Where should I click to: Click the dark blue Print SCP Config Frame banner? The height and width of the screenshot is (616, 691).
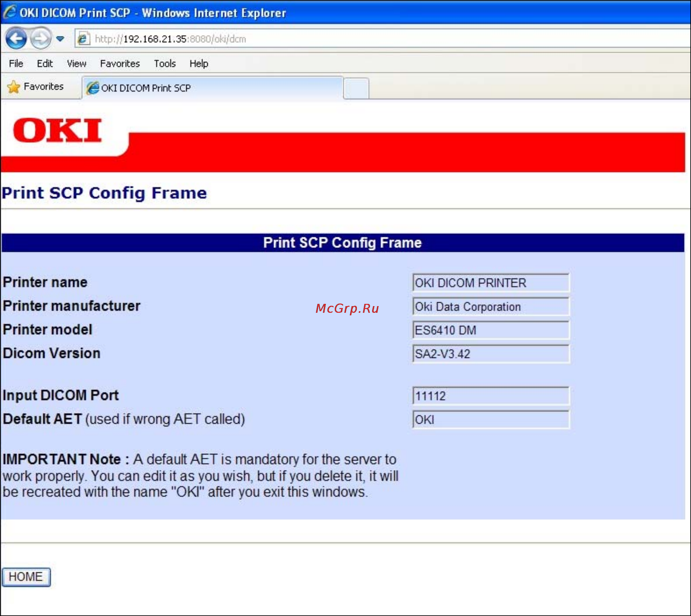tap(343, 243)
